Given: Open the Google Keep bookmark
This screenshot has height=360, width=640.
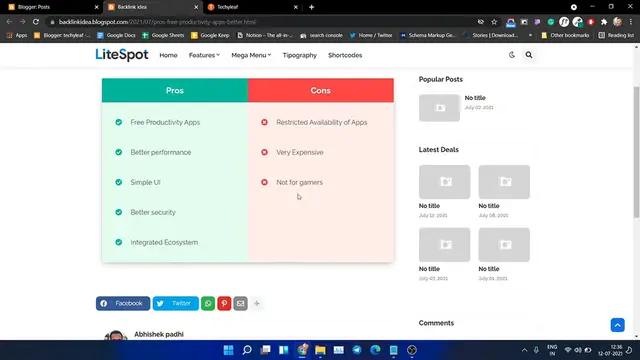Looking at the screenshot, I should tap(210, 36).
